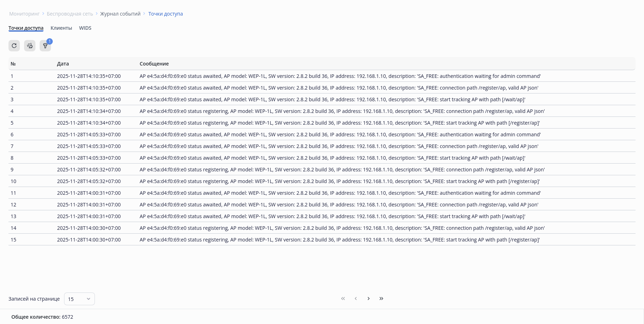The image size is (644, 324).
Task: Go to the next page arrow
Action: pos(369,299)
